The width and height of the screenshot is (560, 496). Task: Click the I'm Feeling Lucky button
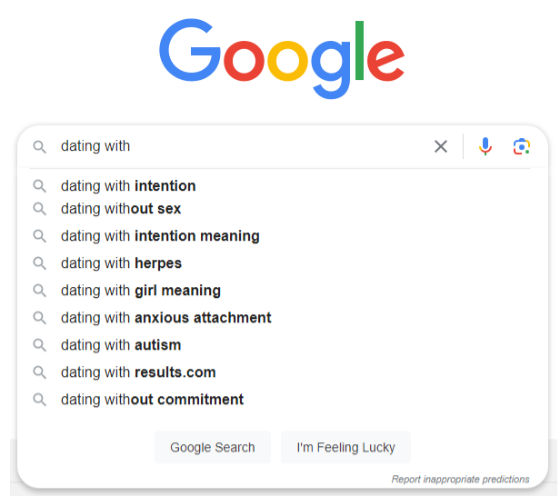[346, 447]
